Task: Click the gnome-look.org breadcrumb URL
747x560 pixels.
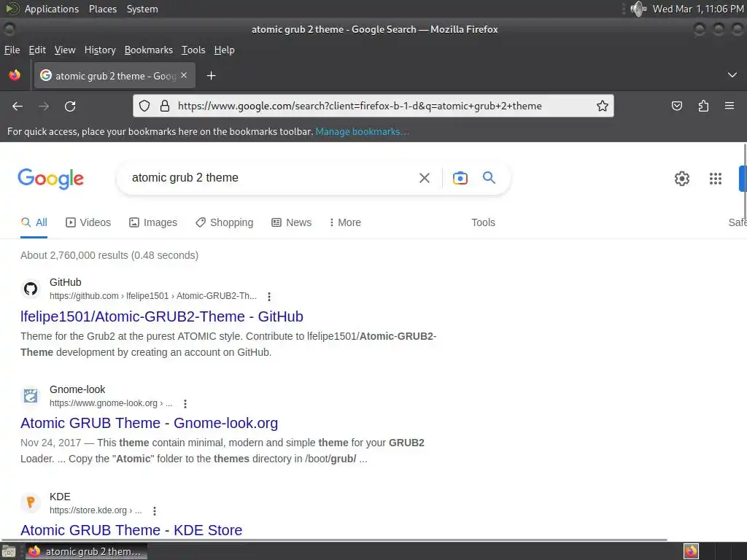Action: click(x=111, y=403)
